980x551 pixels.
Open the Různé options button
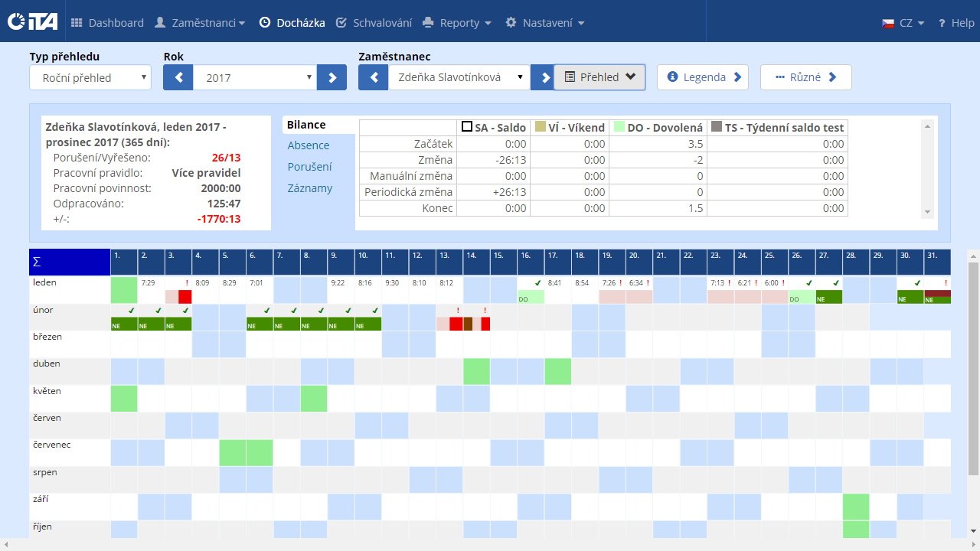click(x=805, y=77)
